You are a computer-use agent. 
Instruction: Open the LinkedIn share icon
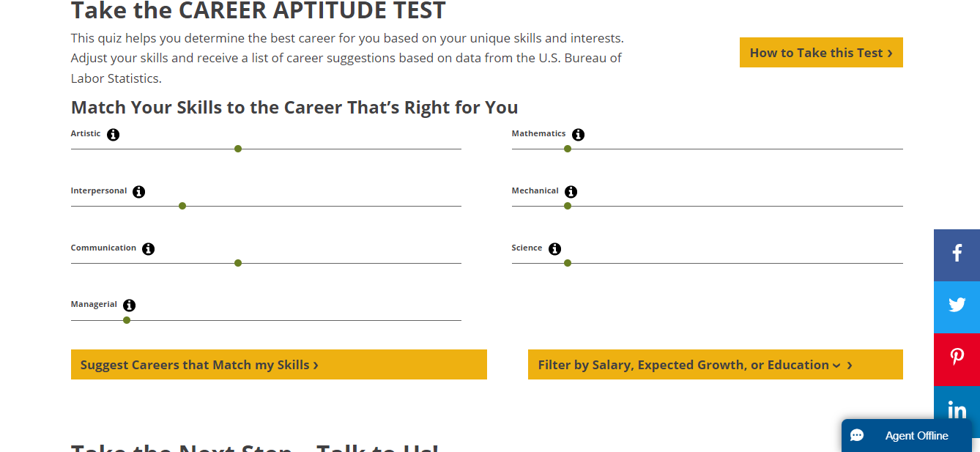[957, 410]
